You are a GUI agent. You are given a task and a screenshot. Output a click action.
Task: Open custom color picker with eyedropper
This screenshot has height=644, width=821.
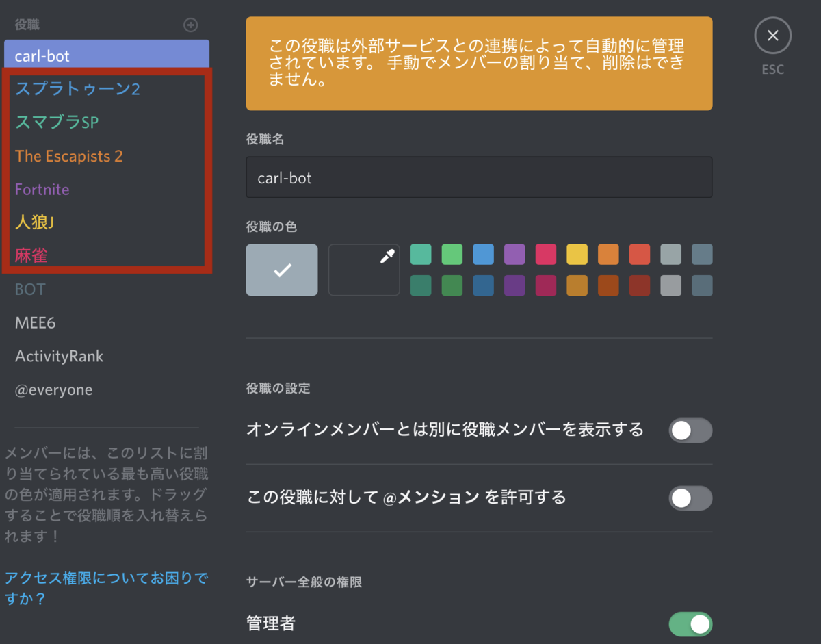coord(364,270)
